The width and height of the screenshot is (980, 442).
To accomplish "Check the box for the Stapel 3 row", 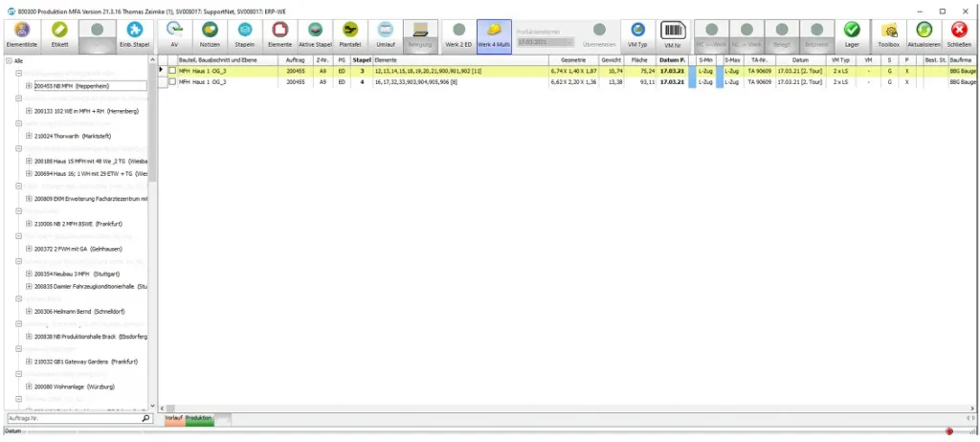I will click(172, 71).
